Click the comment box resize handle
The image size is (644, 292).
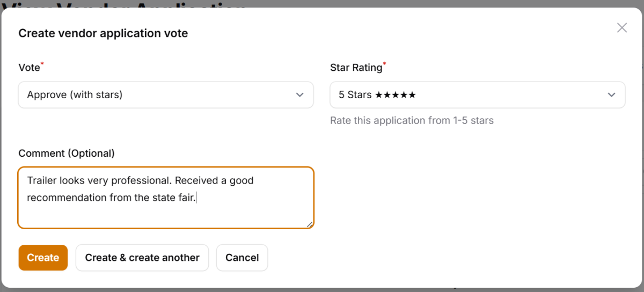(310, 224)
